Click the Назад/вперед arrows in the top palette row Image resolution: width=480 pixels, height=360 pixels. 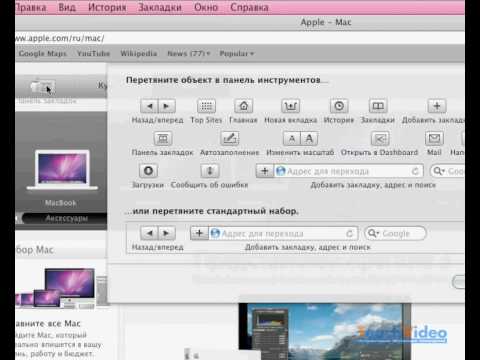(x=158, y=106)
